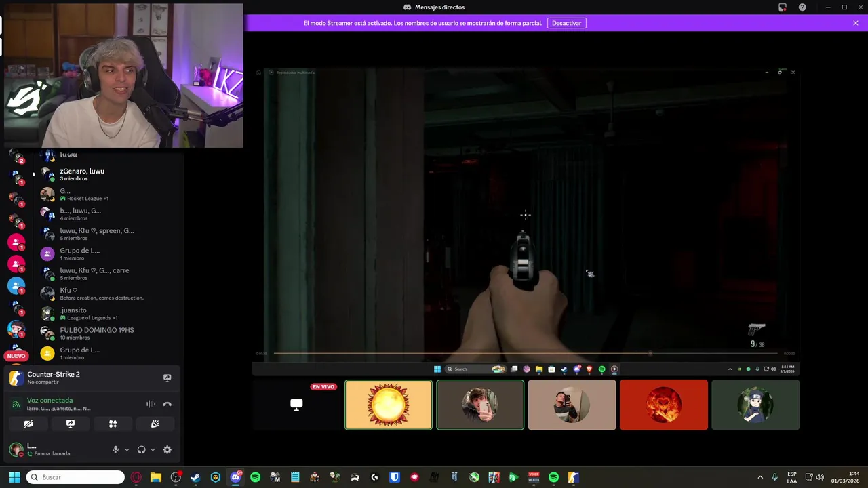Open Discord user settings gear
Viewport: 868px width, 488px height.
click(x=167, y=449)
